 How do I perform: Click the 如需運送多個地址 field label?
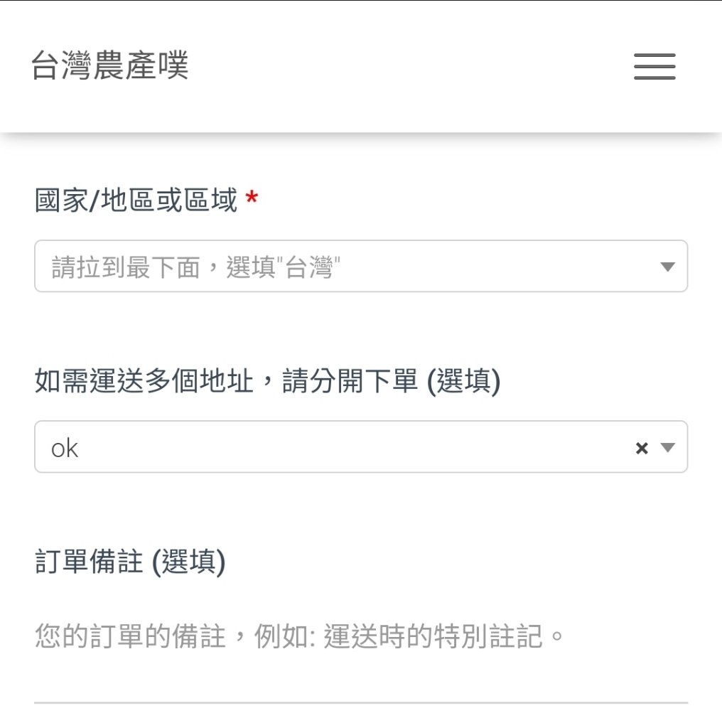coord(267,381)
